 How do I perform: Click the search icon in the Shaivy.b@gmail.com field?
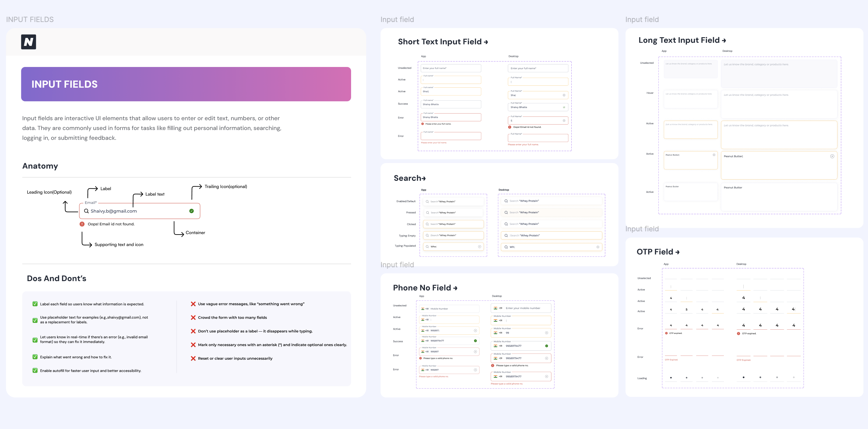[86, 211]
